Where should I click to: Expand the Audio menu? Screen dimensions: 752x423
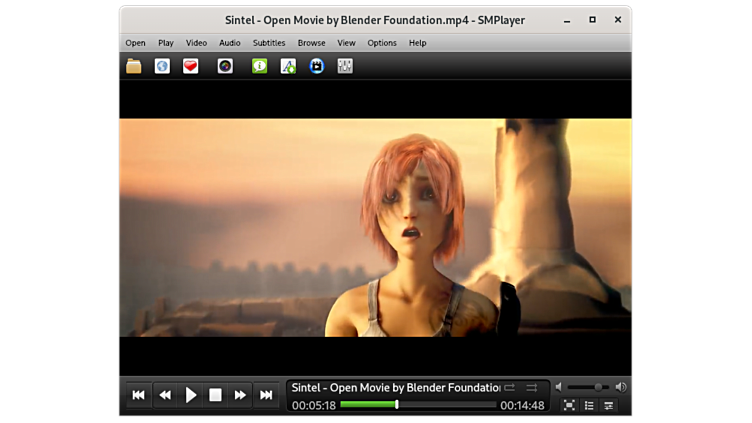coord(229,43)
